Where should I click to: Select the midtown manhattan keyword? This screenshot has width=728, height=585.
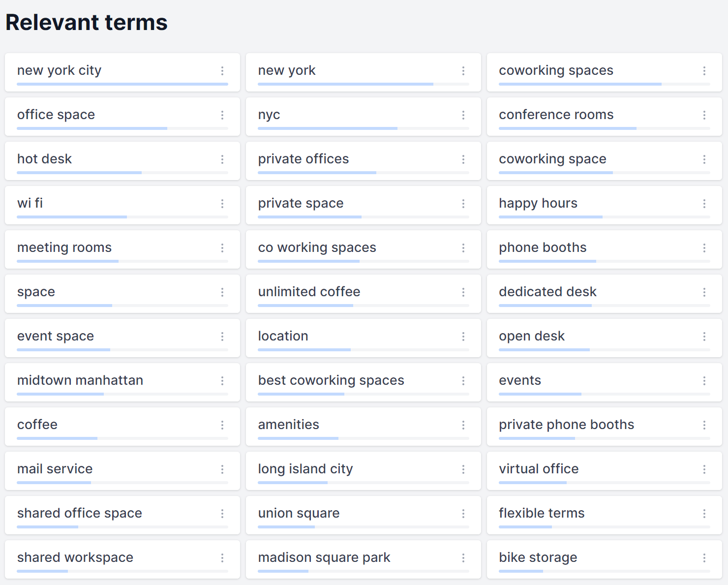point(80,380)
